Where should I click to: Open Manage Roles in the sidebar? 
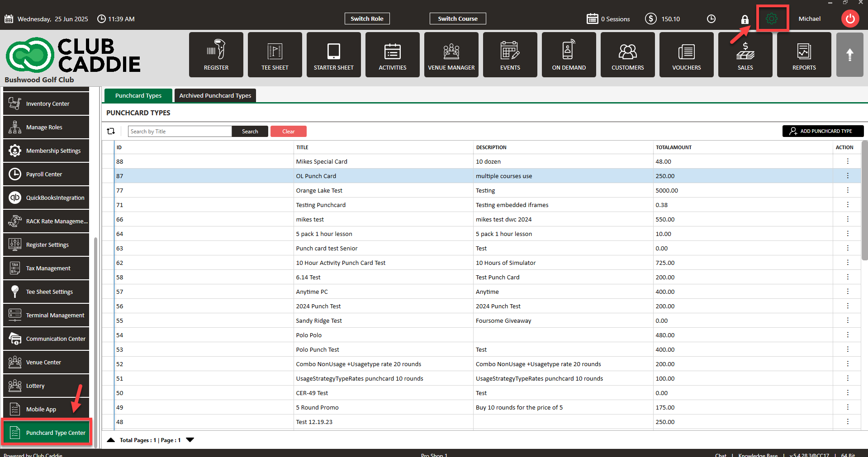click(46, 127)
